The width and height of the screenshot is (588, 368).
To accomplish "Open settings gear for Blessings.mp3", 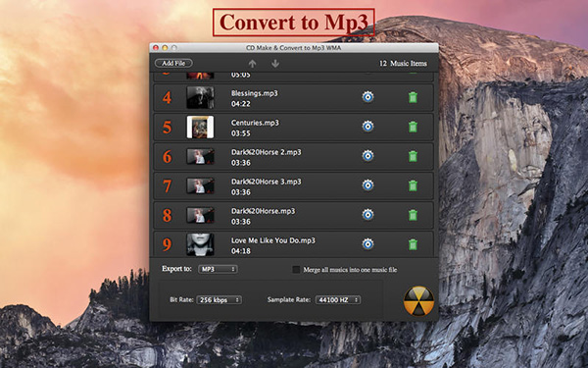I will (367, 97).
